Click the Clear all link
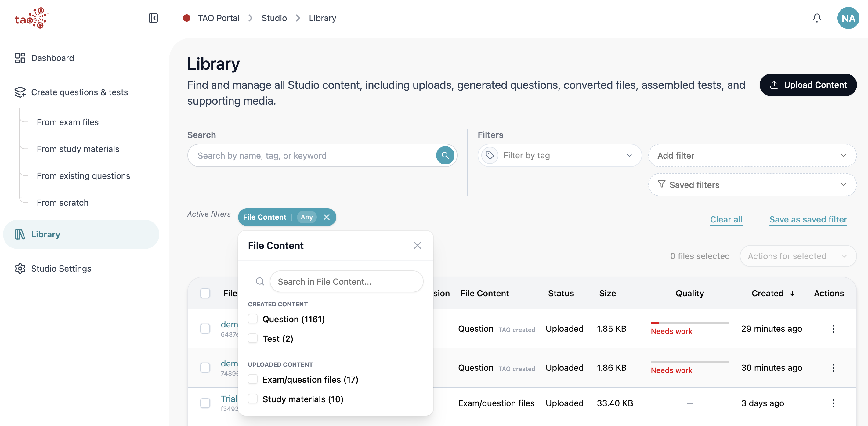 tap(726, 219)
